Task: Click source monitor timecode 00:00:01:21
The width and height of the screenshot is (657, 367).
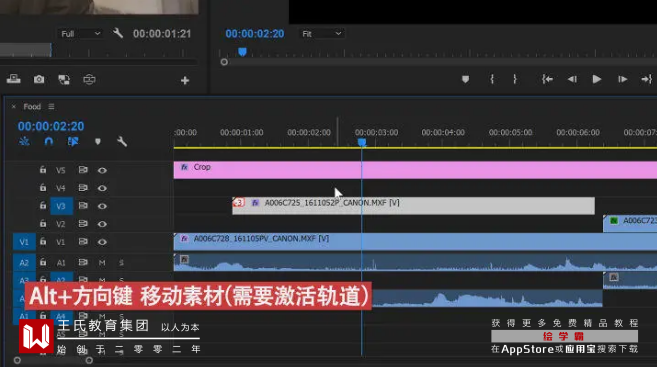Action: (x=162, y=34)
